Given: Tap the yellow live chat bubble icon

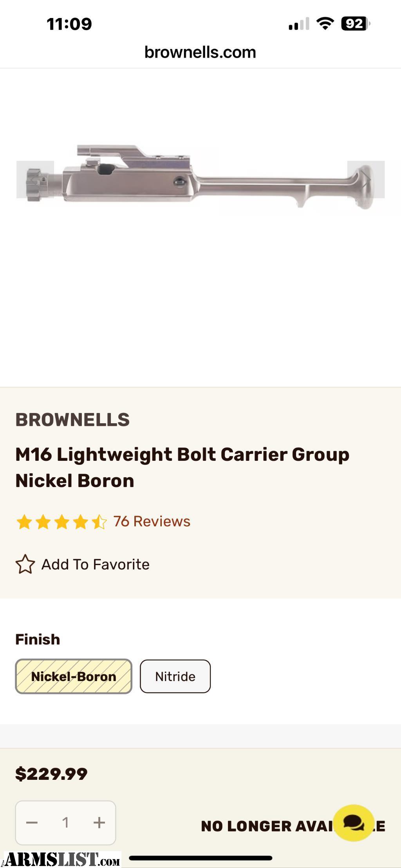Looking at the screenshot, I should tap(353, 823).
